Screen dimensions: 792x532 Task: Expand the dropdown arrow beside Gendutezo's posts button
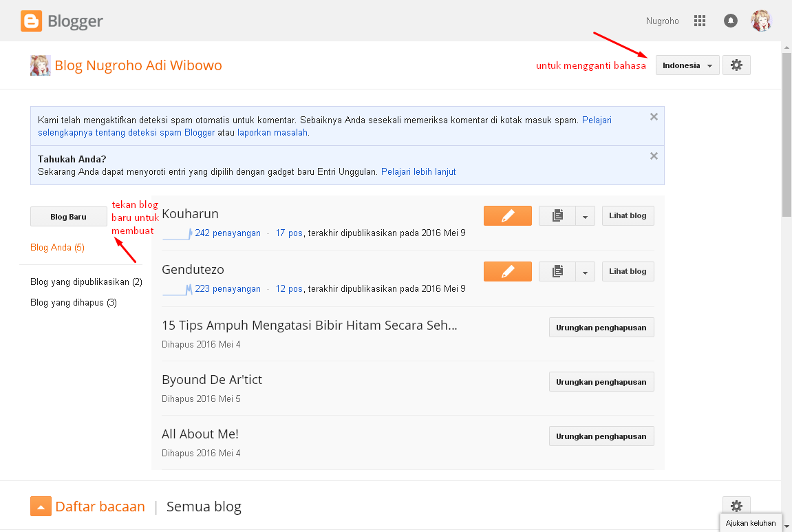584,271
